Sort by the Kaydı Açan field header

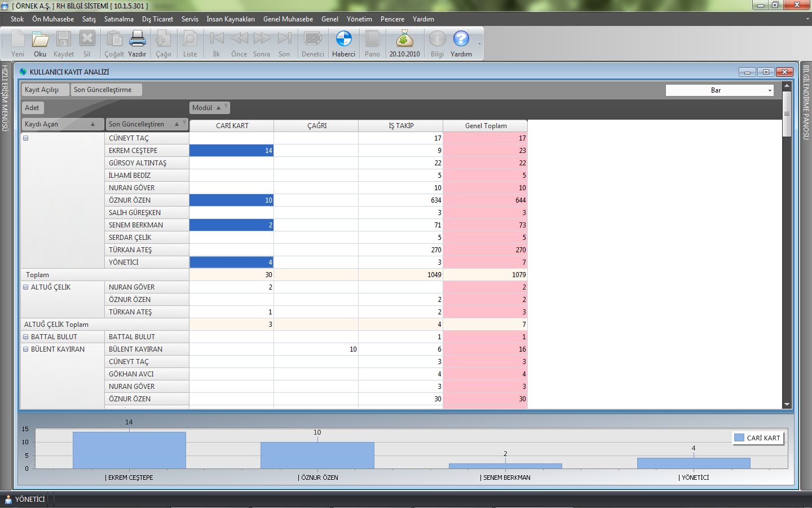(59, 124)
